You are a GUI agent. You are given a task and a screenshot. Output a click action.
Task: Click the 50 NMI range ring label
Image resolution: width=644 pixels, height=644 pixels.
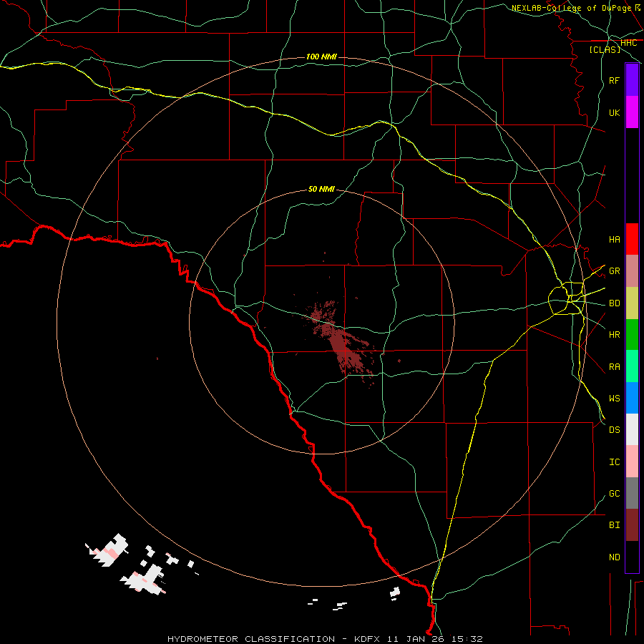pos(321,189)
